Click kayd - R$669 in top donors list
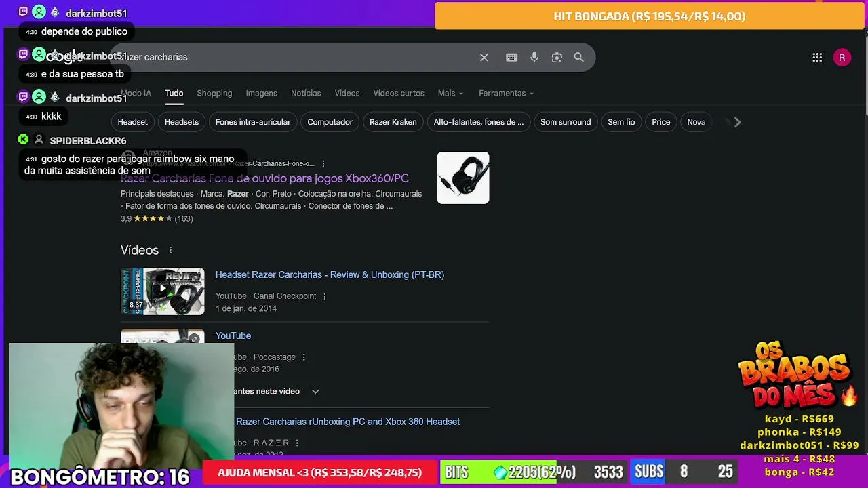The width and height of the screenshot is (868, 488). tap(799, 419)
